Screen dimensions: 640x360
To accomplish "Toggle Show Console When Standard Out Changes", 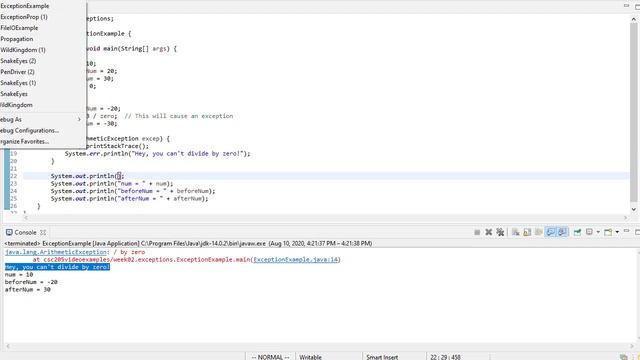I will (x=551, y=232).
